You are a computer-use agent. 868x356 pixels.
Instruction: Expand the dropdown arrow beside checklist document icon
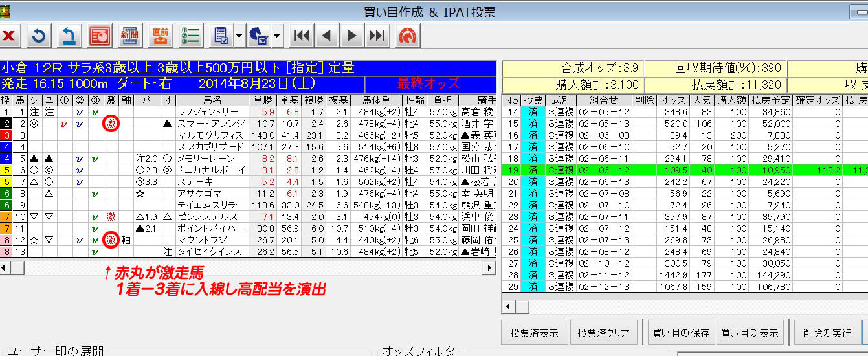tap(239, 36)
